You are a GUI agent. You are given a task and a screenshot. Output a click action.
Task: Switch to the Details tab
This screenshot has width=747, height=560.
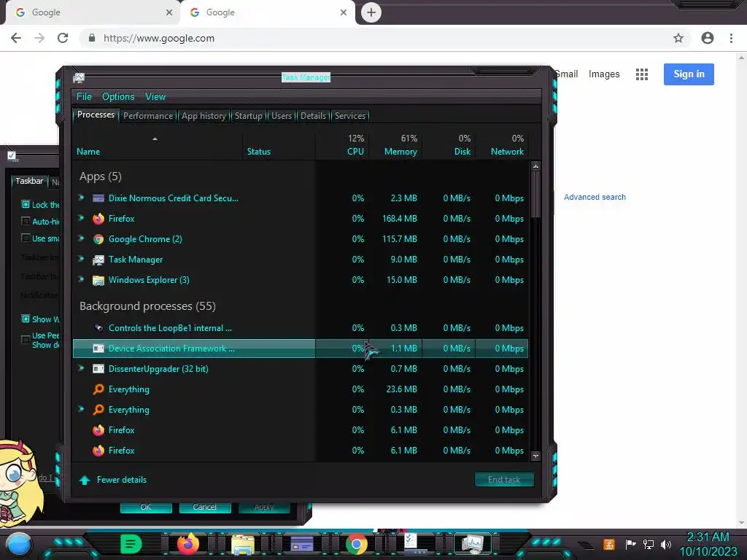[313, 116]
